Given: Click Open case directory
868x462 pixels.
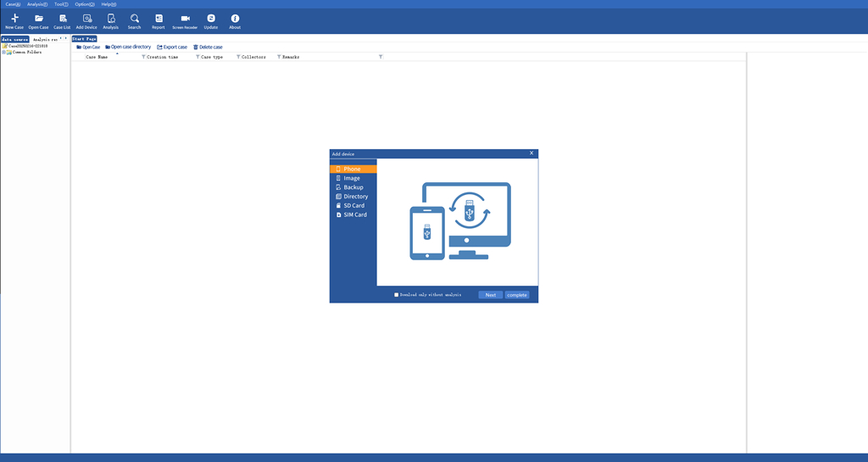Looking at the screenshot, I should [x=128, y=47].
